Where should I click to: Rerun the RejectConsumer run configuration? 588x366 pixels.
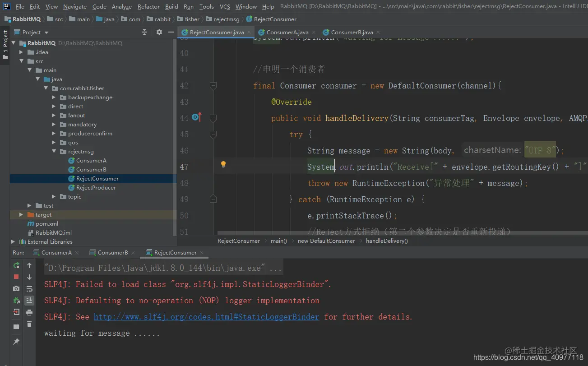pos(16,265)
